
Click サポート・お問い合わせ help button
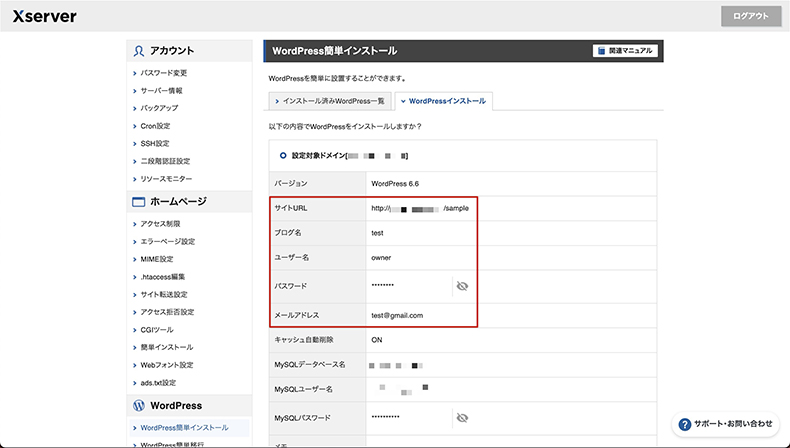pyautogui.click(x=726, y=424)
